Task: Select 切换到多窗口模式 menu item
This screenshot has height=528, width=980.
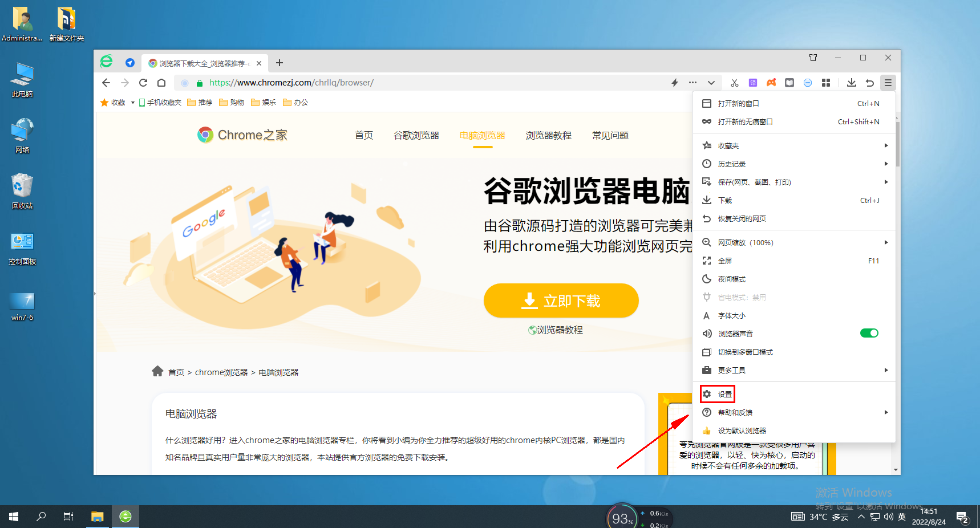Action: [x=794, y=352]
